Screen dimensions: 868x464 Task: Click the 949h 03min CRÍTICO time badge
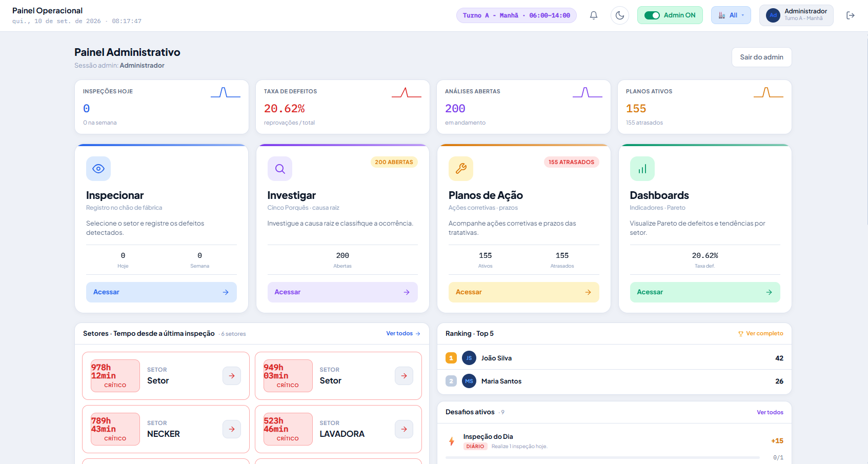[288, 376]
